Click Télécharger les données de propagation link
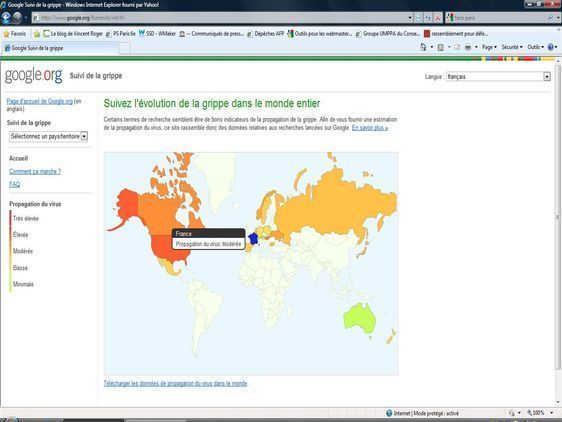Screen dimensions: 562x422 [x=175, y=383]
